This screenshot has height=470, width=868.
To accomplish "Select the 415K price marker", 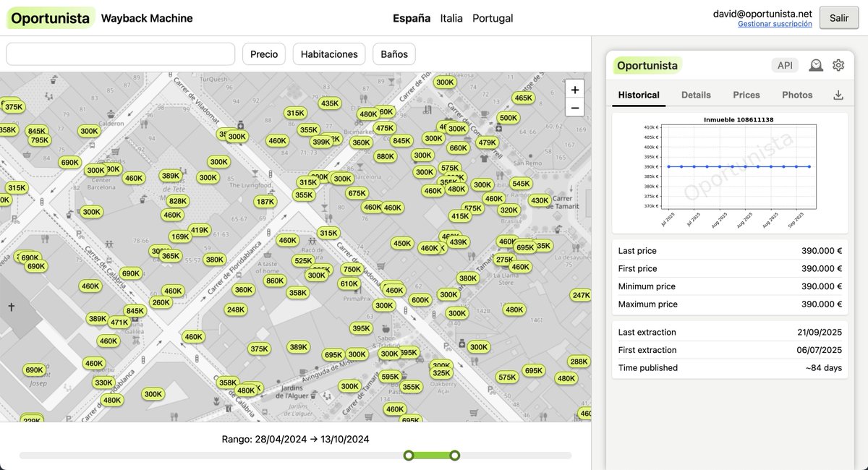I will click(460, 215).
